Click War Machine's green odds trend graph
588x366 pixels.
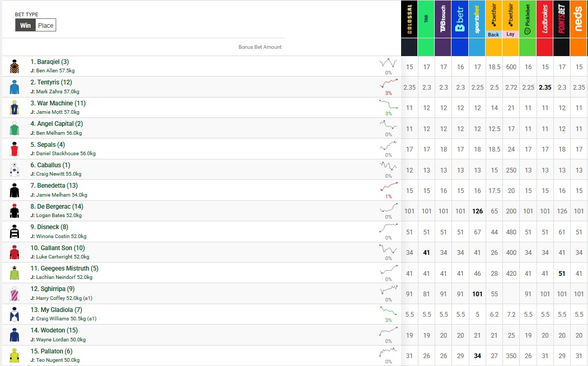coord(388,104)
